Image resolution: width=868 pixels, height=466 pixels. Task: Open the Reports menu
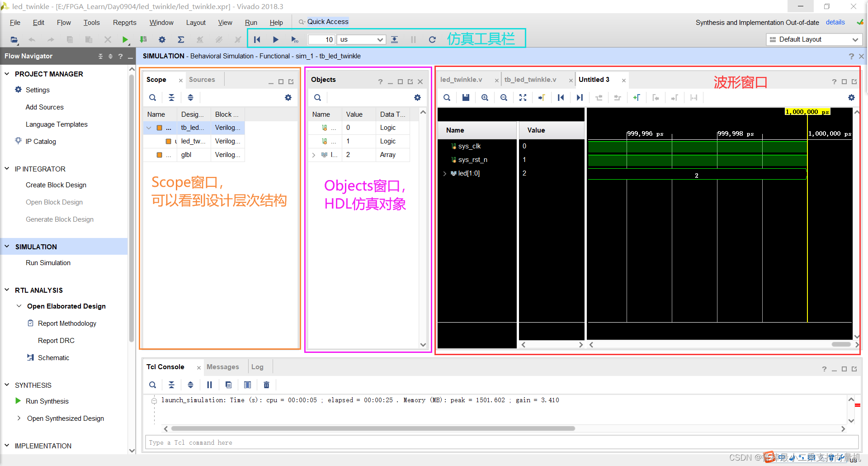[124, 23]
